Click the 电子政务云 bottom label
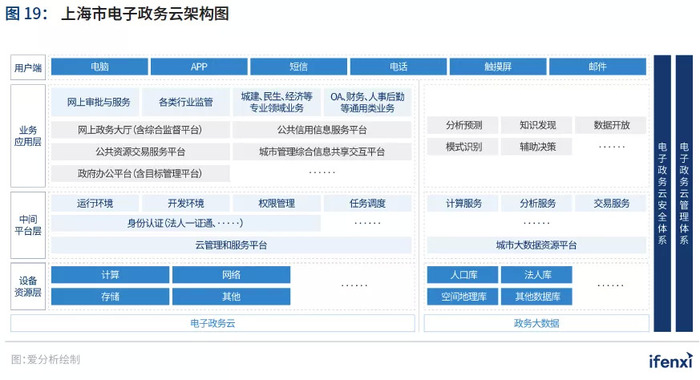The width and height of the screenshot is (700, 380). coord(212,323)
